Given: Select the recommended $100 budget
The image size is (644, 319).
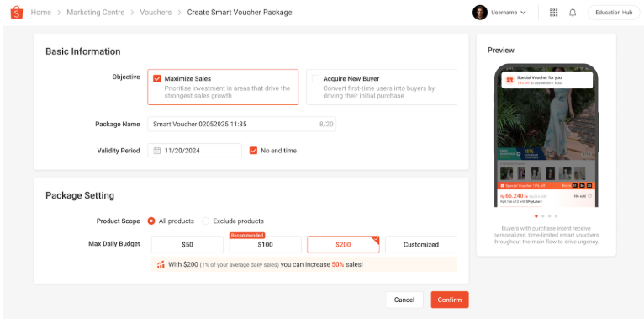Looking at the screenshot, I should click(x=266, y=244).
